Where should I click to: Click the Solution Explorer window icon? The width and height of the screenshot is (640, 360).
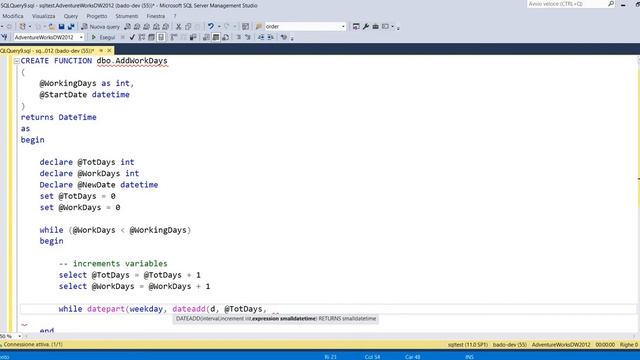(356, 27)
